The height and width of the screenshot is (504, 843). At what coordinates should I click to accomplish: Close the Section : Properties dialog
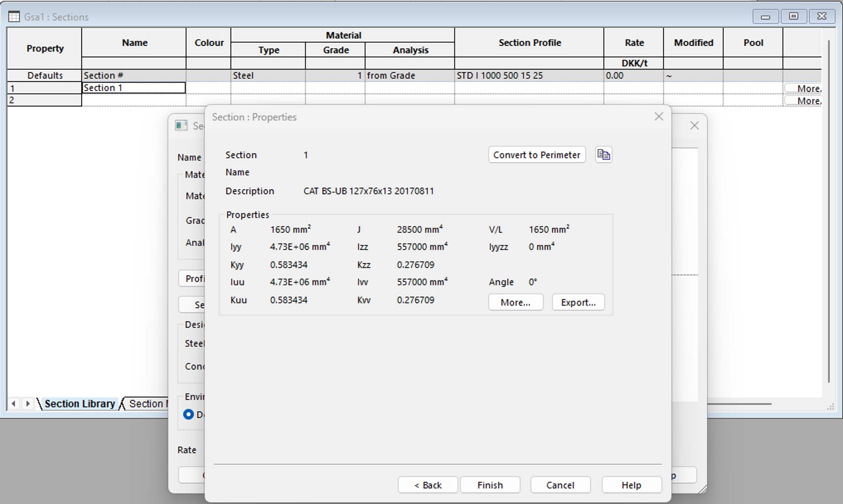click(x=659, y=117)
